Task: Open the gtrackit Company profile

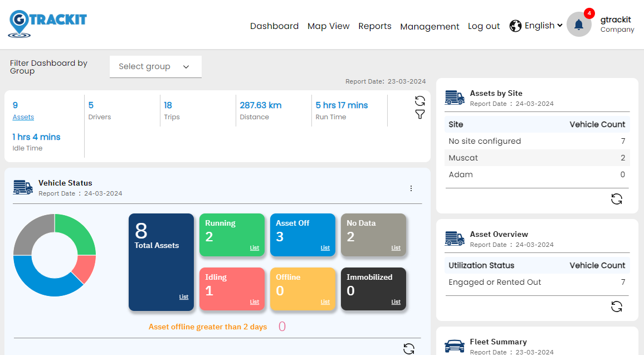Action: tap(617, 24)
